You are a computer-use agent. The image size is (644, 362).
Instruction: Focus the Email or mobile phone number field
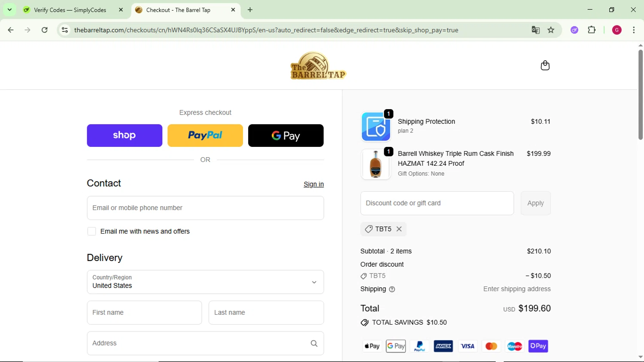click(205, 208)
